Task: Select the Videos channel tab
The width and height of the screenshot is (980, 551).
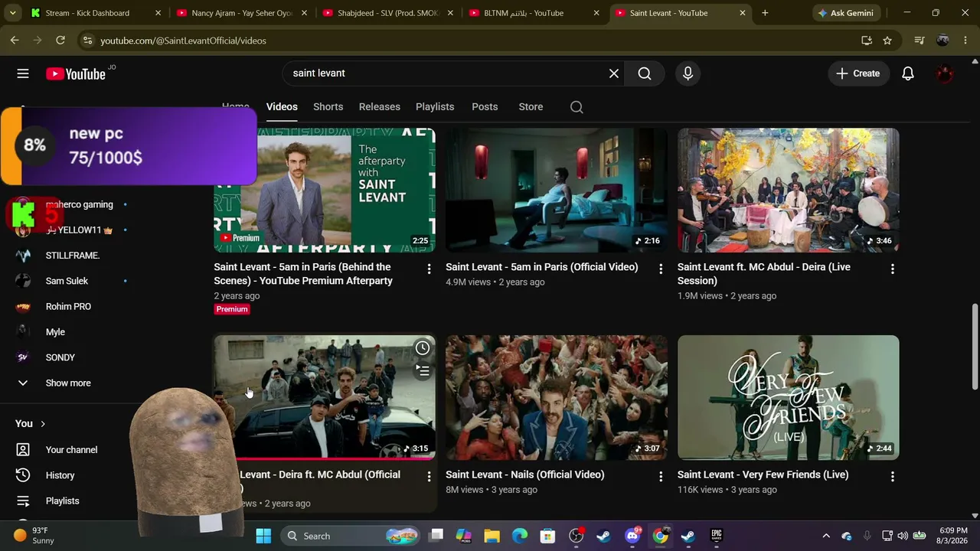Action: [282, 107]
